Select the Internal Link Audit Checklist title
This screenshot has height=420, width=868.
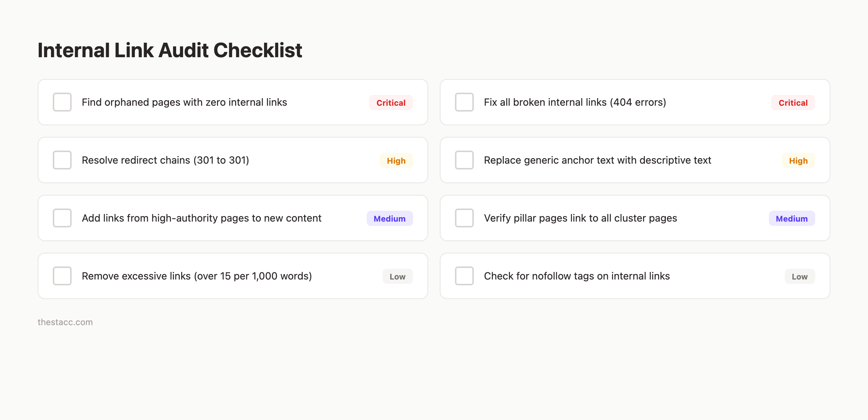pyautogui.click(x=170, y=50)
